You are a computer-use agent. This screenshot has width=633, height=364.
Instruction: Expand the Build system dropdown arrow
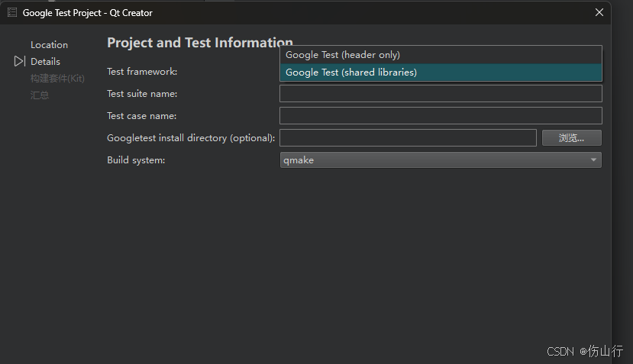pyautogui.click(x=593, y=160)
